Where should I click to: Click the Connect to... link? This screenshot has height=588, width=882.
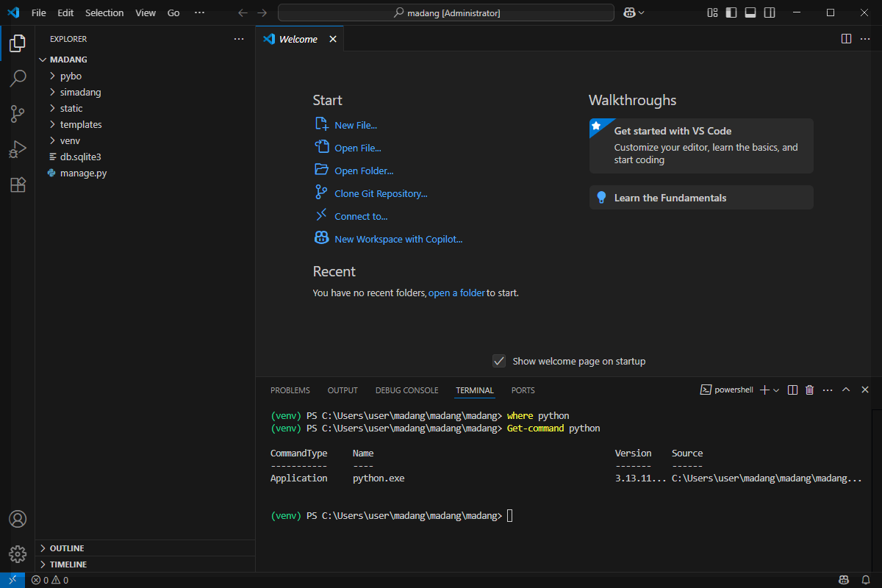point(361,216)
